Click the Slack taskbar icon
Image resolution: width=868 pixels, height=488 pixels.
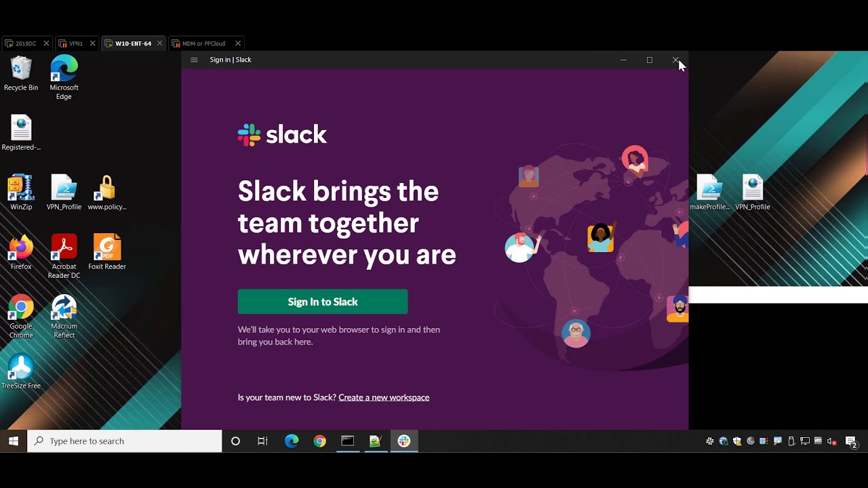coord(403,441)
